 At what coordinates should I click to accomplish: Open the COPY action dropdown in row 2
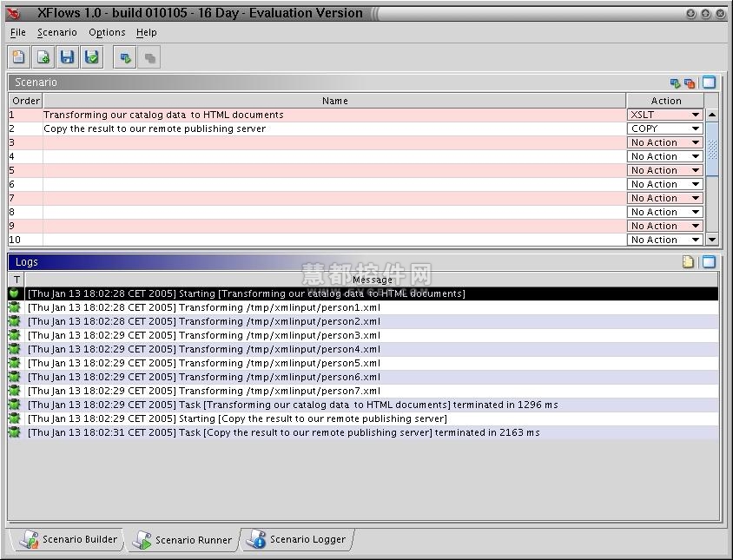[x=664, y=128]
